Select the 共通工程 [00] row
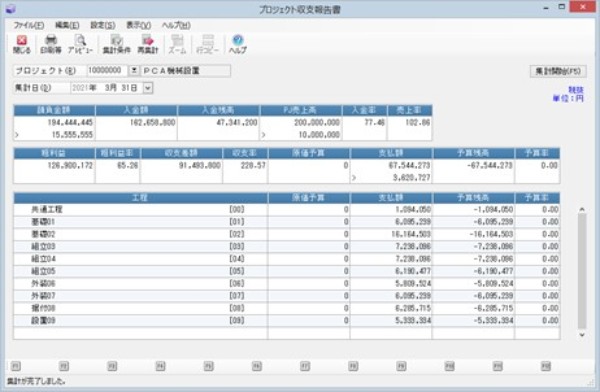Viewport: 600px width, 392px height. [x=287, y=209]
